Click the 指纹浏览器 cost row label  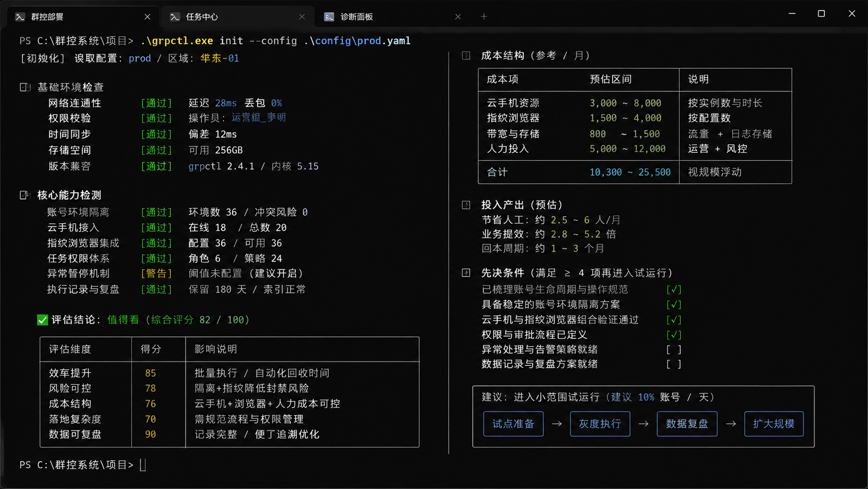tap(513, 118)
